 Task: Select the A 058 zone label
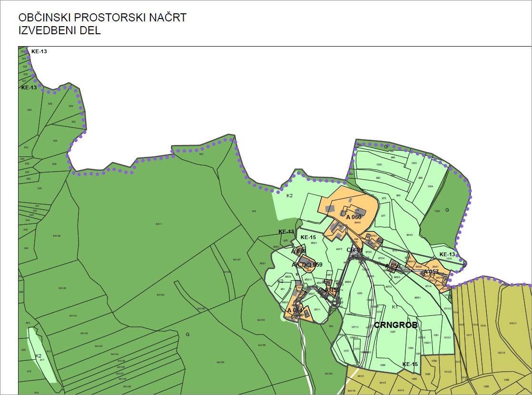tap(299, 251)
